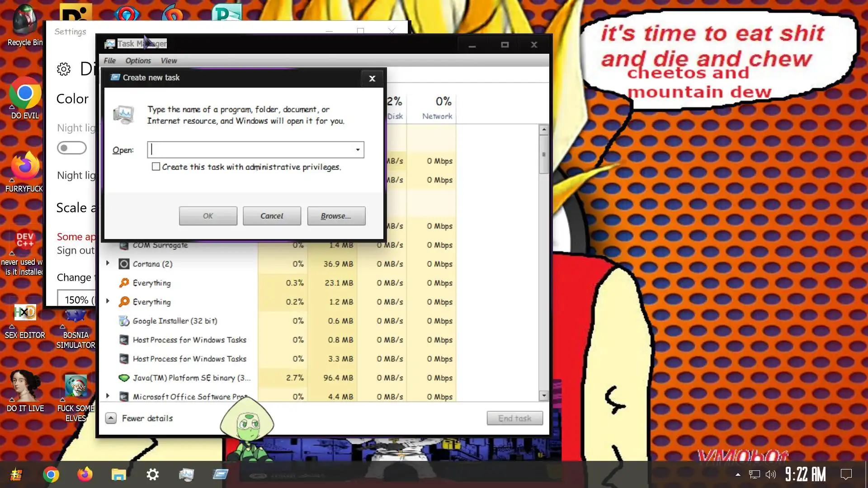Click the Task Manager taskbar icon
Viewport: 868px width, 488px height.
click(186, 474)
